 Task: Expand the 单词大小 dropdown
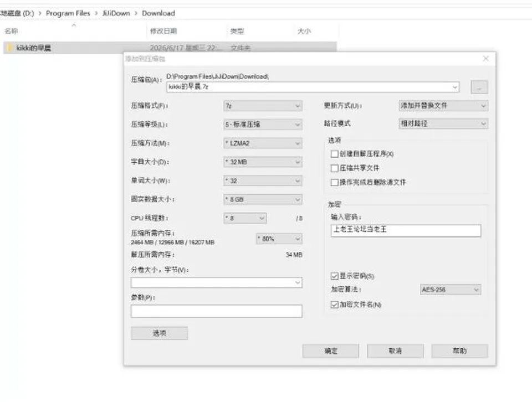click(263, 181)
